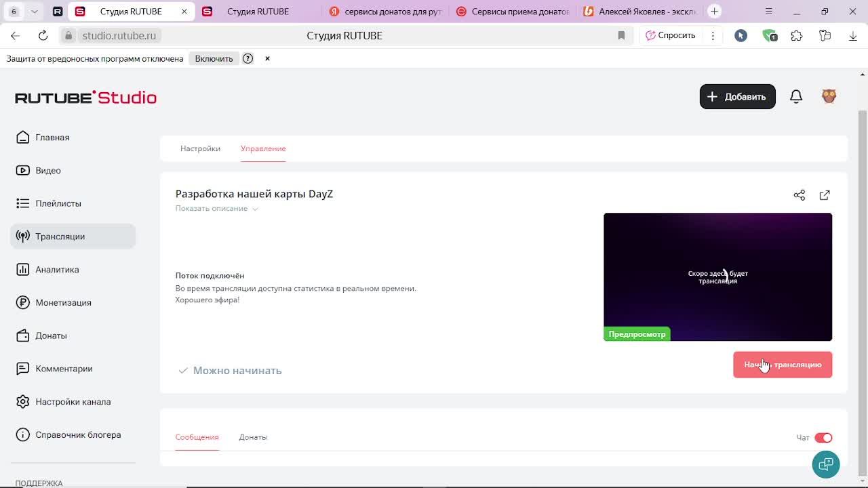Click the Поток подключён status text
Screen dimensions: 868x488
tap(210, 276)
